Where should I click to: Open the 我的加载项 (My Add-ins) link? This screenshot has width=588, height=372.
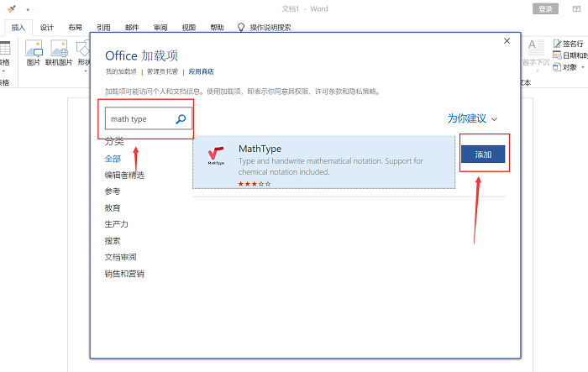[123, 72]
